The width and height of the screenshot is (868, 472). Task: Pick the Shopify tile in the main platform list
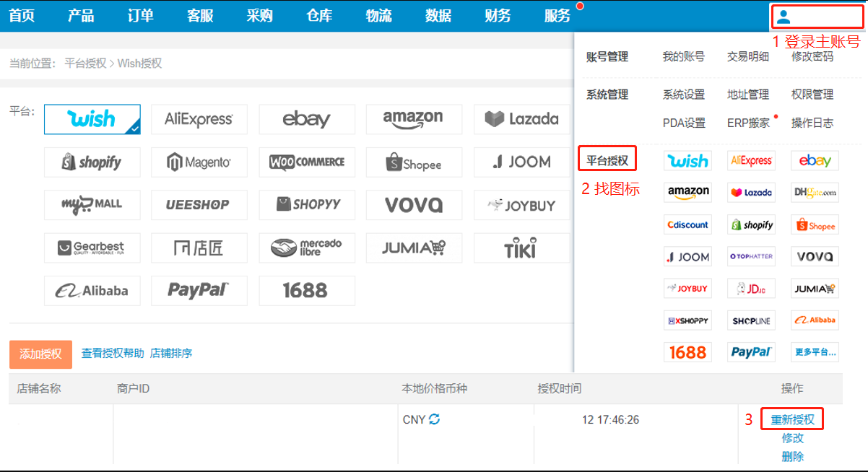[92, 162]
